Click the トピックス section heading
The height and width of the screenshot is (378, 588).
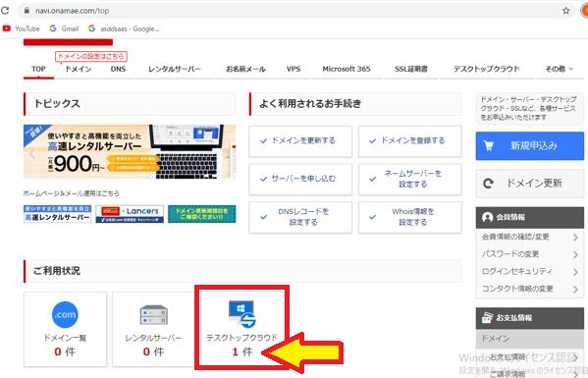(57, 103)
